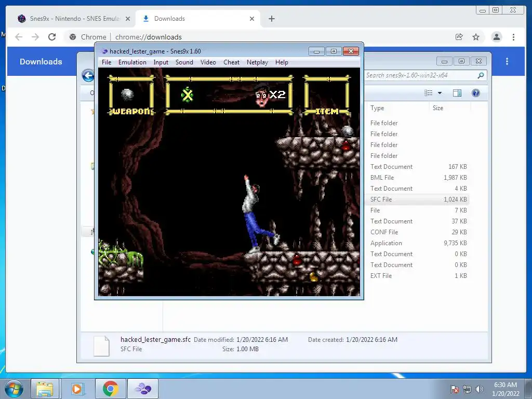The width and height of the screenshot is (532, 399).
Task: Open Chrome's three-dot main menu
Action: pyautogui.click(x=514, y=37)
